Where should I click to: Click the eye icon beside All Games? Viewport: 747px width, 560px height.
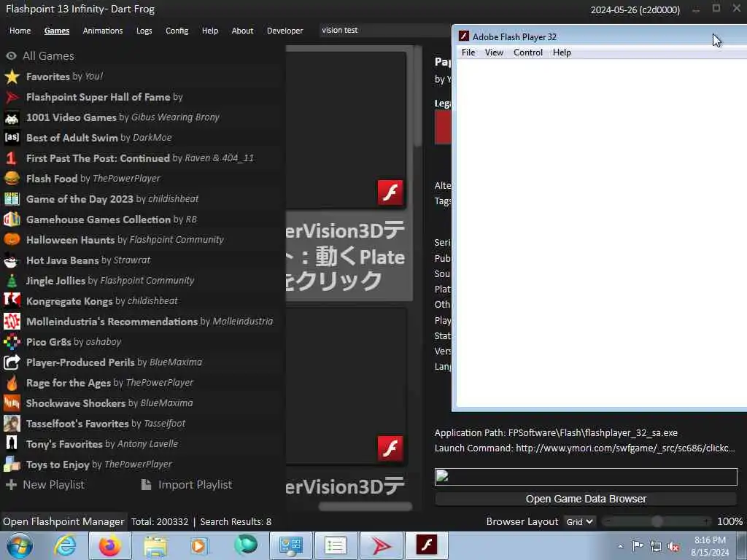(x=11, y=56)
